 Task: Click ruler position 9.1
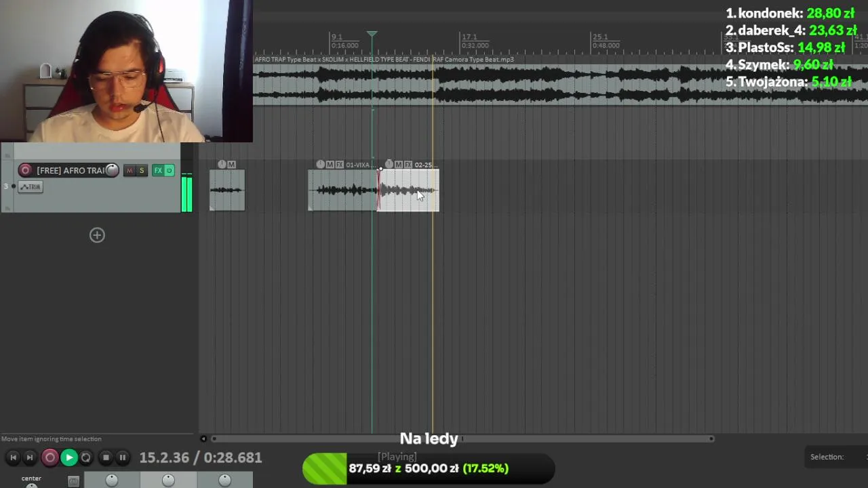pos(337,37)
